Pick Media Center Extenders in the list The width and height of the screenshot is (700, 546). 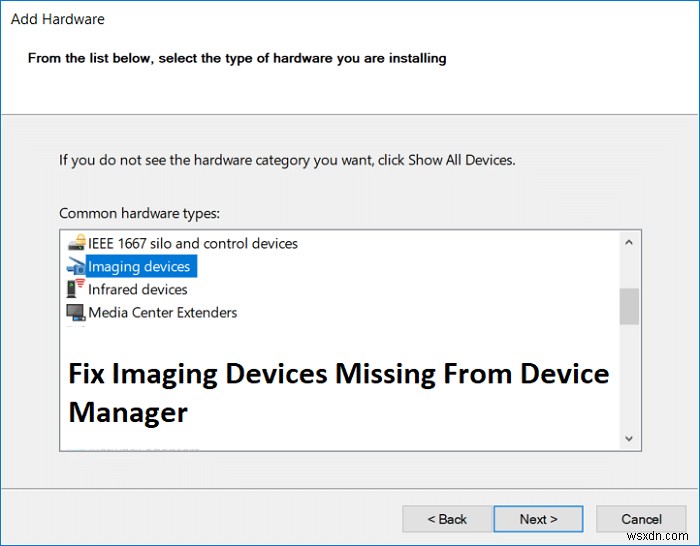pyautogui.click(x=163, y=313)
